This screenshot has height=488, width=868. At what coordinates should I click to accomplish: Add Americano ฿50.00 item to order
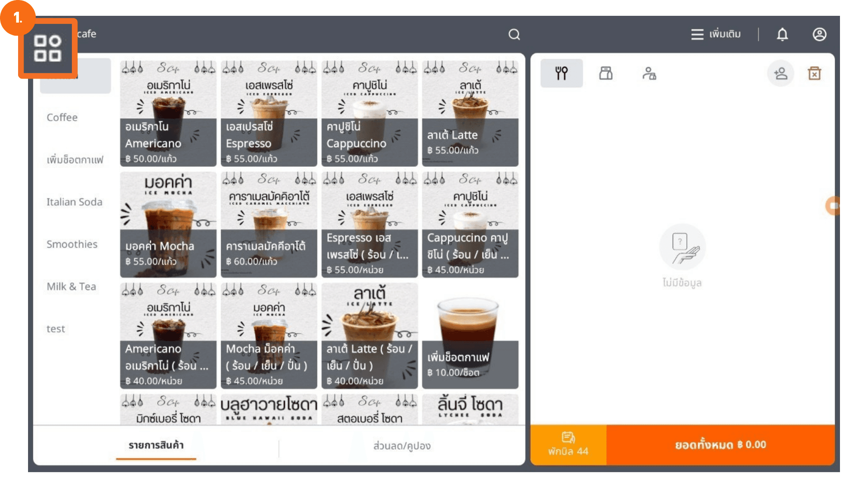(x=168, y=114)
